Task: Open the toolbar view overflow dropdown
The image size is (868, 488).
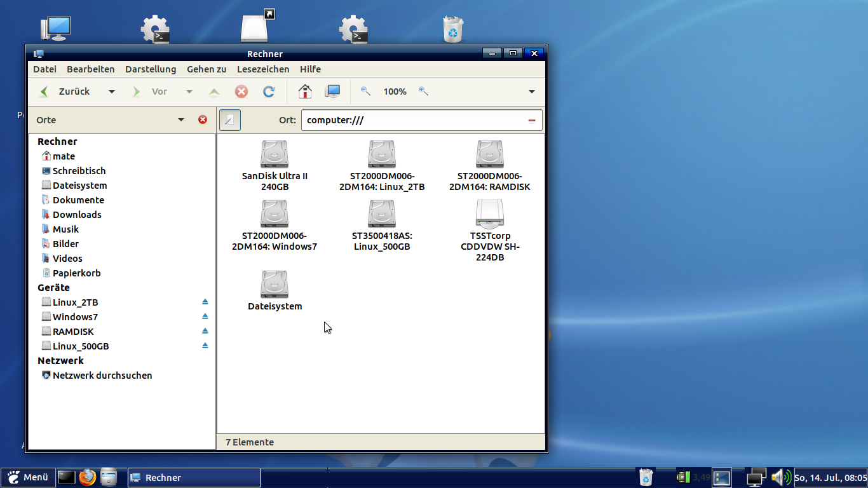Action: (x=532, y=91)
